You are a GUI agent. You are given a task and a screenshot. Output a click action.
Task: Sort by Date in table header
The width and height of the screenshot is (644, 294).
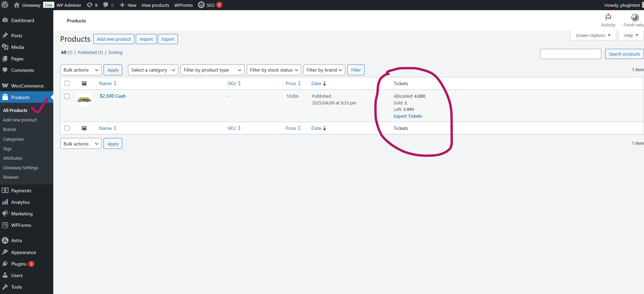point(318,83)
